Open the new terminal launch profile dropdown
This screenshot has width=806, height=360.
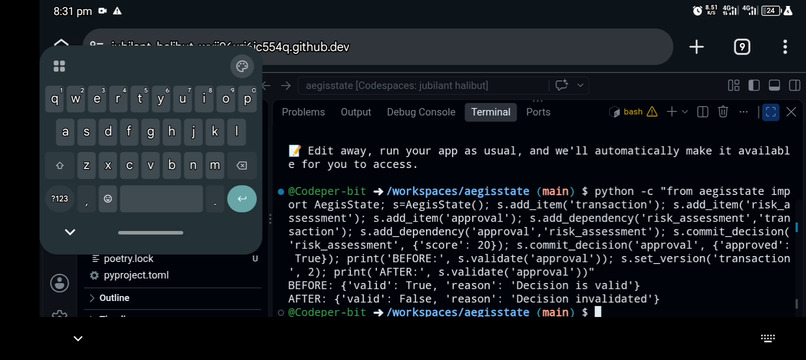pyautogui.click(x=685, y=112)
